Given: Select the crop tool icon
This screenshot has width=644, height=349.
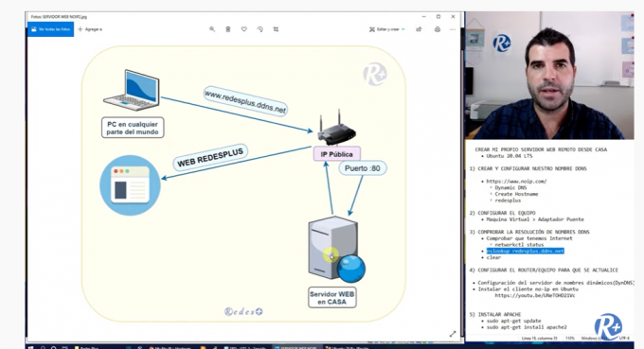Looking at the screenshot, I should (276, 29).
